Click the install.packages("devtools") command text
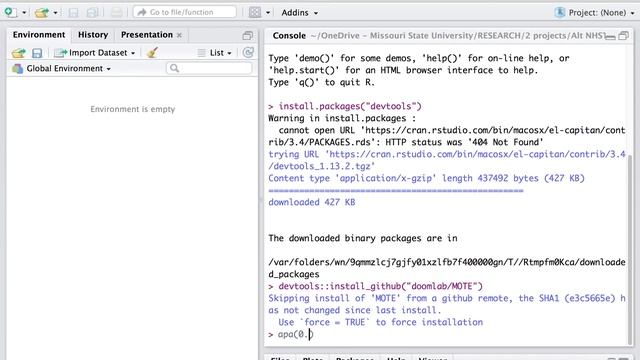Screen dimensions: 640x360 [350, 106]
